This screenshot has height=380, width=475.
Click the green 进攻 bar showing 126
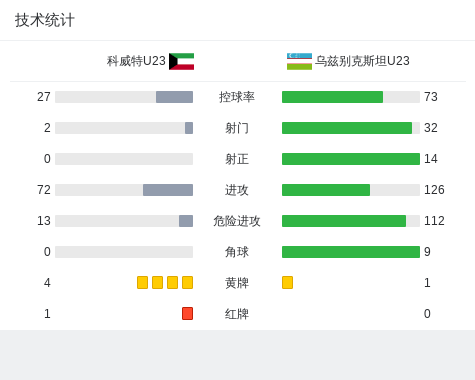pyautogui.click(x=326, y=190)
